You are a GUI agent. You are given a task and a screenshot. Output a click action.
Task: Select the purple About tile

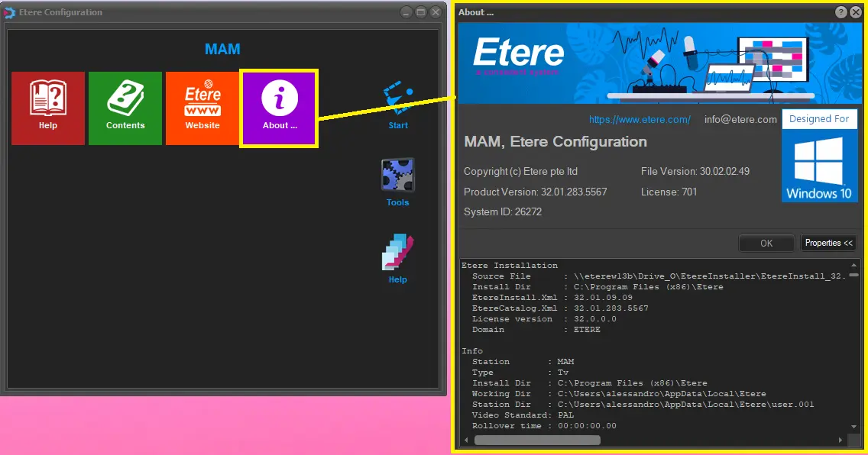tap(280, 108)
